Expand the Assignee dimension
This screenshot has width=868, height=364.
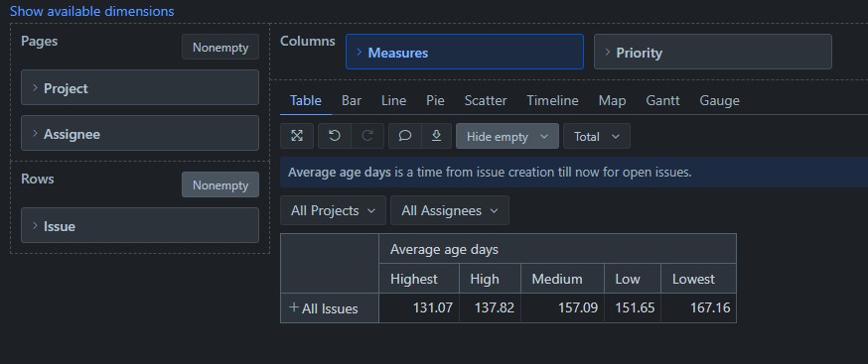pos(139,133)
